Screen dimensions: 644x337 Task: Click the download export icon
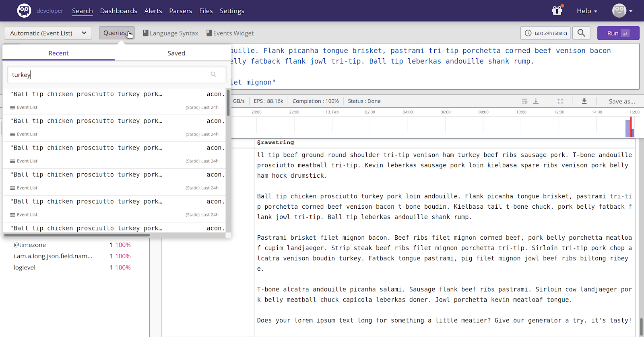pyautogui.click(x=584, y=101)
